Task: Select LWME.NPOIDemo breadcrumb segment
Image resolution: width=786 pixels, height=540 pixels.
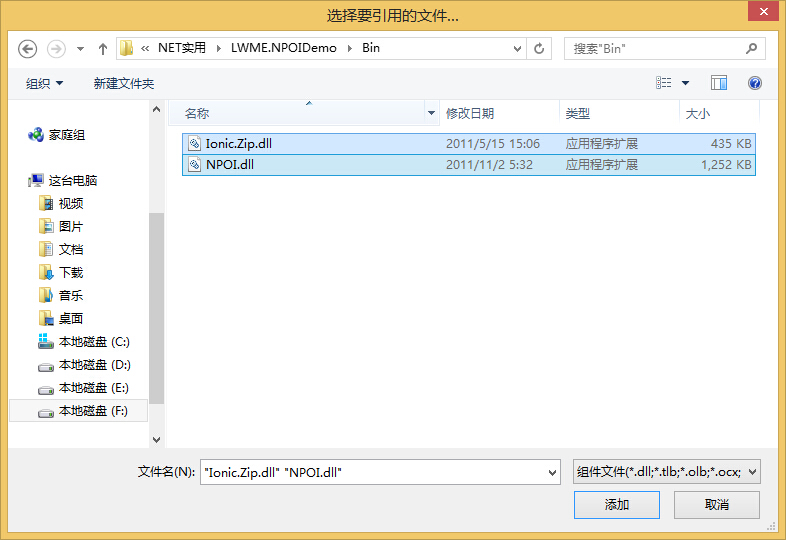Action: (x=284, y=48)
